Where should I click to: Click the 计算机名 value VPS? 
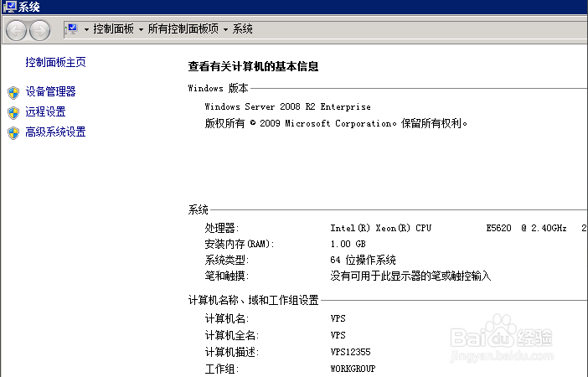coord(338,318)
